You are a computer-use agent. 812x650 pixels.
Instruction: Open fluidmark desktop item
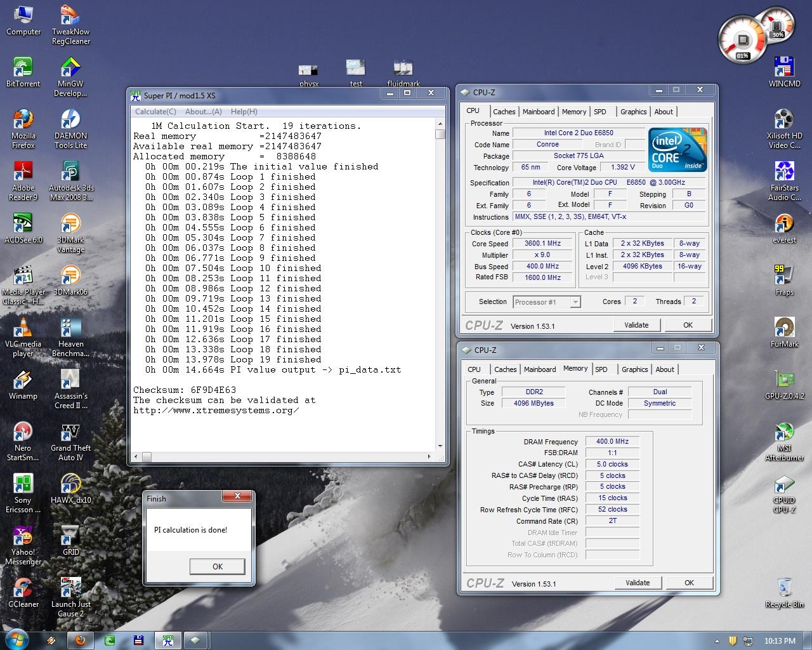click(x=403, y=74)
